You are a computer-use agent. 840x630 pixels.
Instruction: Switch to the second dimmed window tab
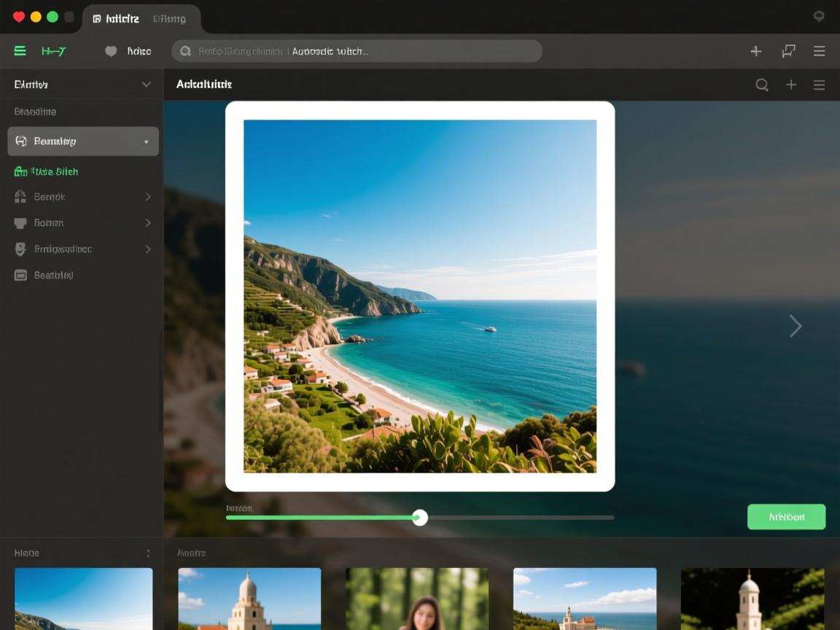169,18
